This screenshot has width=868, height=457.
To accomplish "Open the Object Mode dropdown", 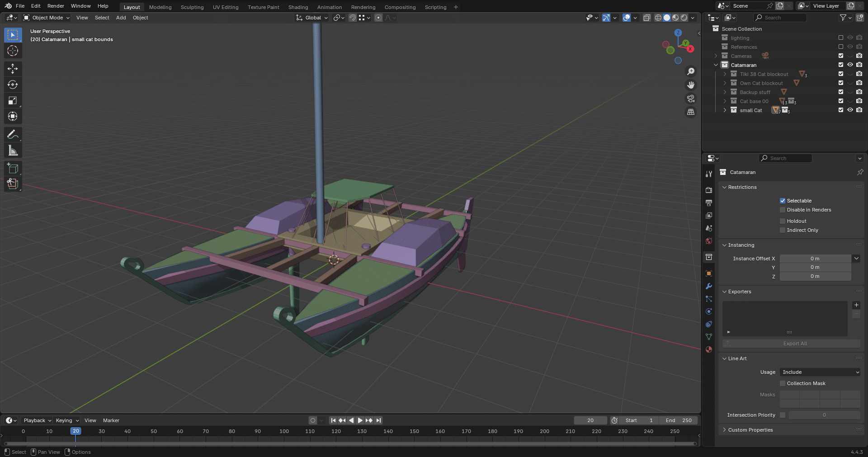I will 47,18.
